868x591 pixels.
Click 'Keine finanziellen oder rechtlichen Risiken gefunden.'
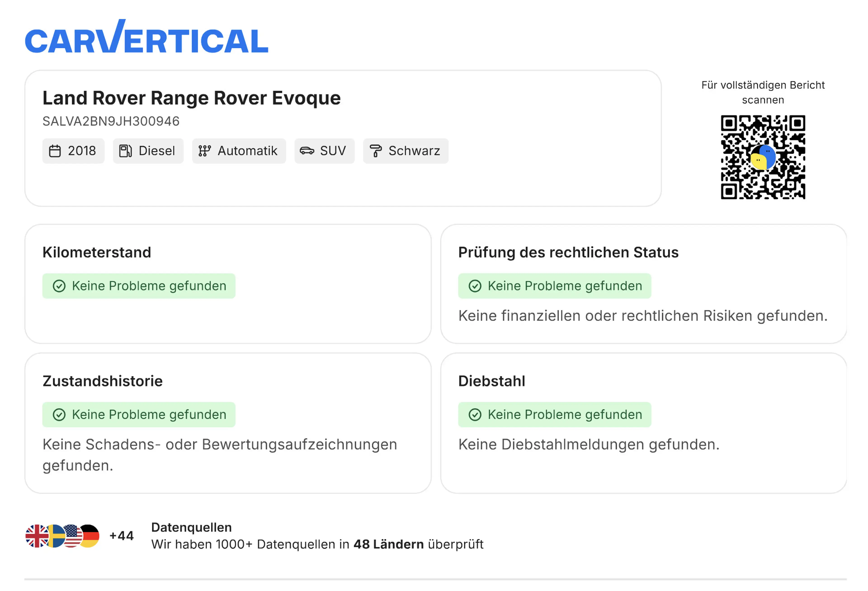point(643,316)
